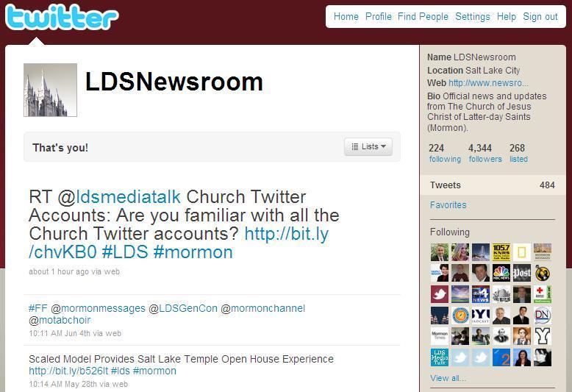Select the ABC 4 News avatar
Image resolution: width=572 pixels, height=392 pixels.
click(x=481, y=294)
